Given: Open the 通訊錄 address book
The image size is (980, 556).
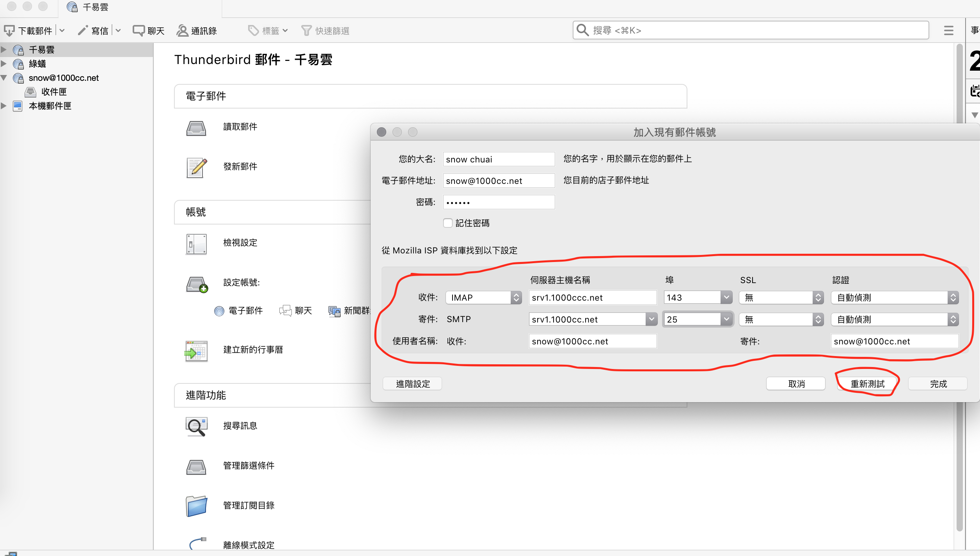Looking at the screenshot, I should point(197,30).
